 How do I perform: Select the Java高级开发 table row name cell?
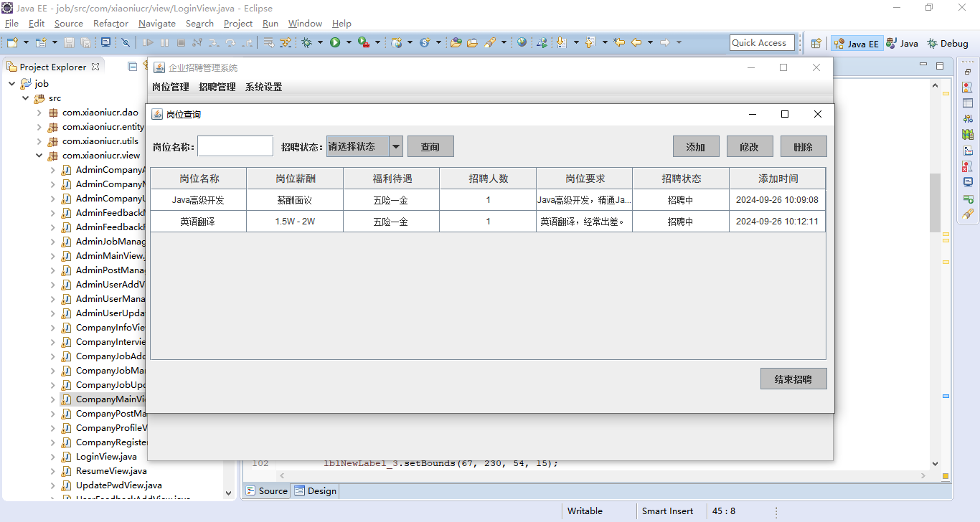click(x=199, y=200)
